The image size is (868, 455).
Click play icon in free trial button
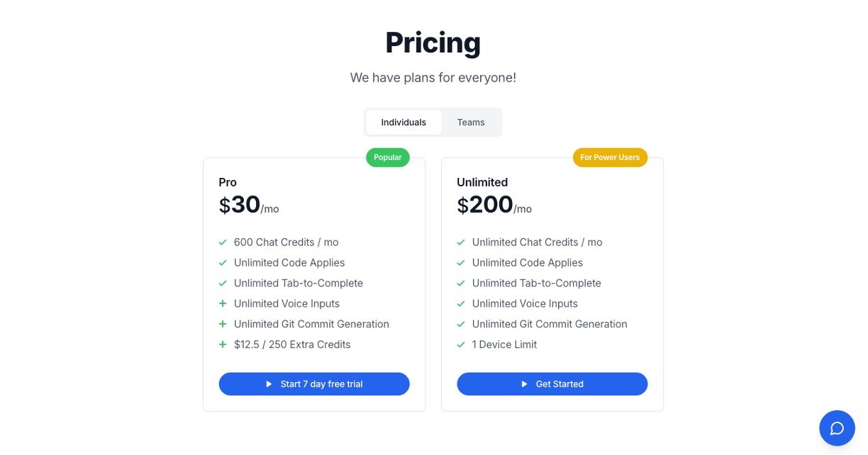tap(269, 384)
